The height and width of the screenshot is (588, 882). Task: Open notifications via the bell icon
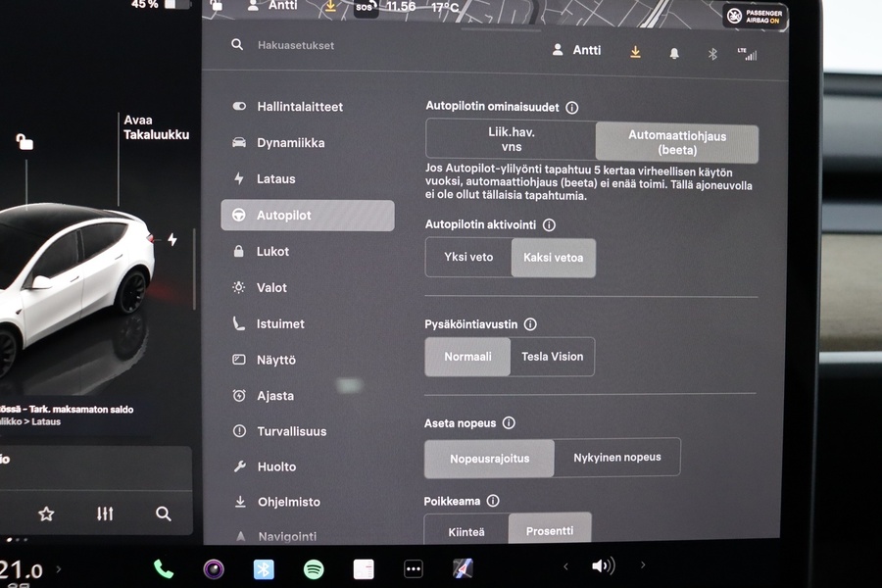[x=672, y=54]
